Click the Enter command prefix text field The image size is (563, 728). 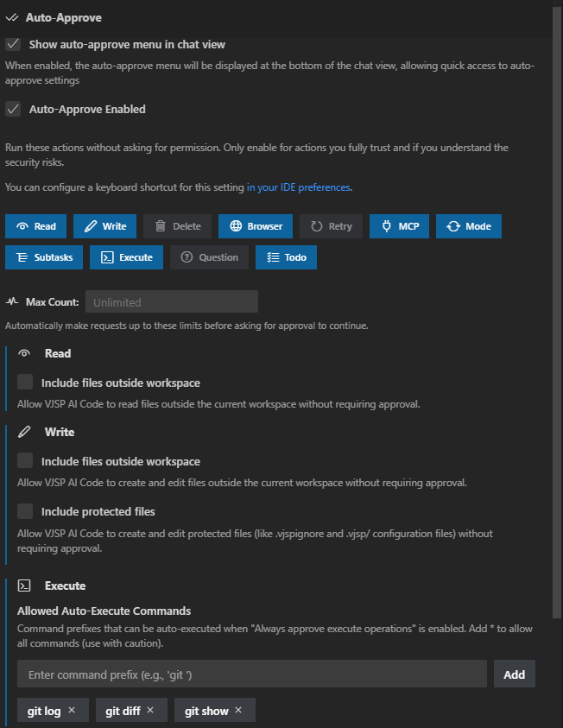[252, 674]
